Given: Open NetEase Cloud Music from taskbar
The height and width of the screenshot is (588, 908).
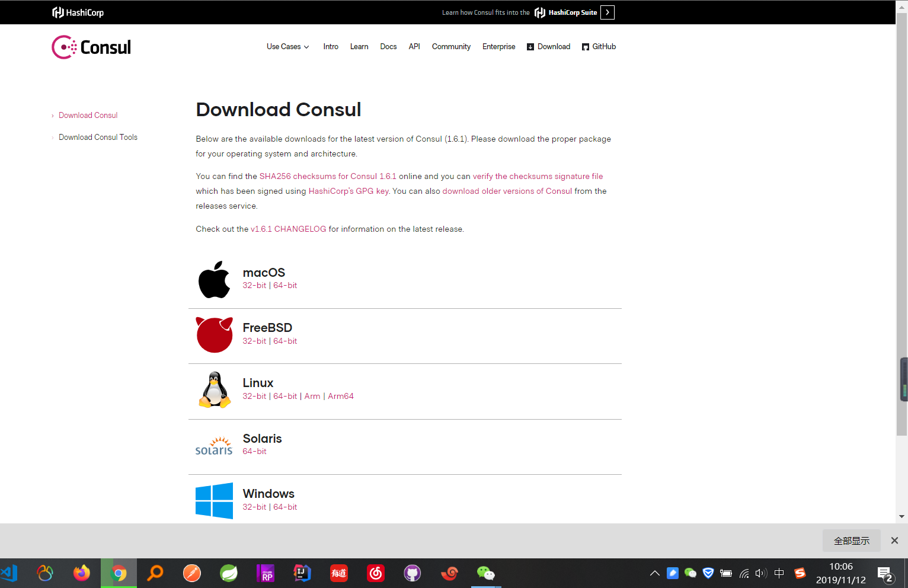Looking at the screenshot, I should tap(376, 573).
